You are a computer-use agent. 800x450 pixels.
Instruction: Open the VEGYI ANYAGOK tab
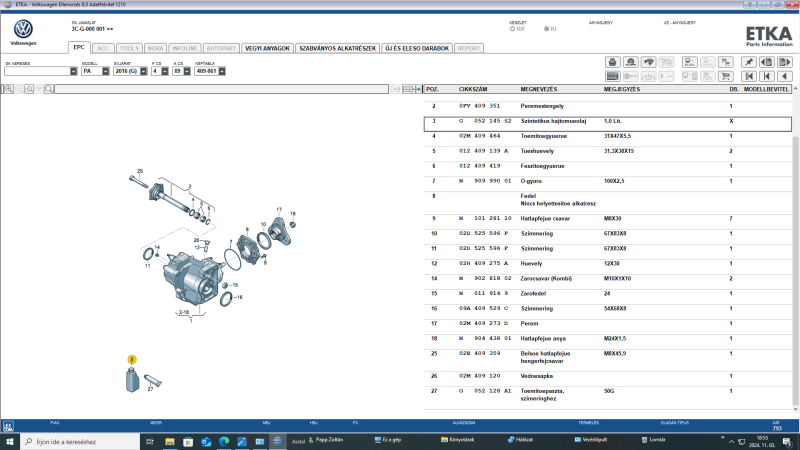pyautogui.click(x=267, y=48)
